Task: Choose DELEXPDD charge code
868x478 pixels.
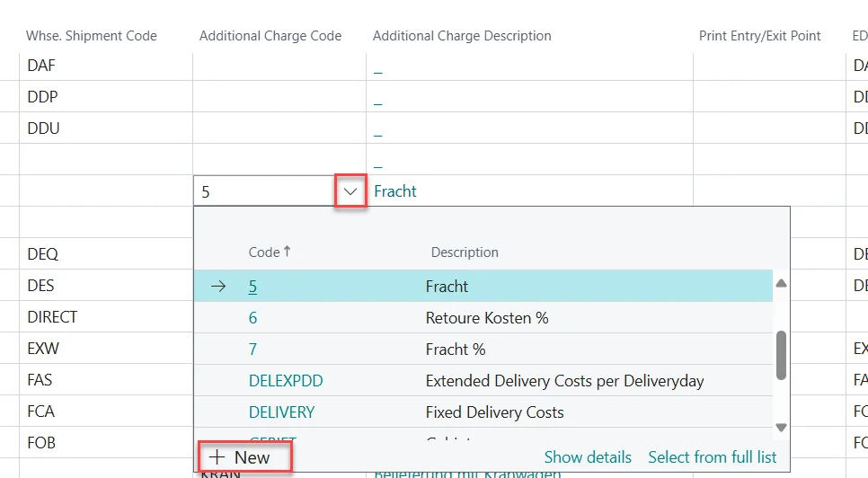Action: tap(285, 381)
